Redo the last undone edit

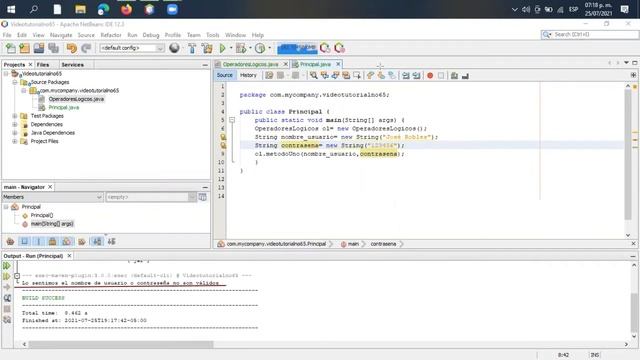[x=86, y=48]
